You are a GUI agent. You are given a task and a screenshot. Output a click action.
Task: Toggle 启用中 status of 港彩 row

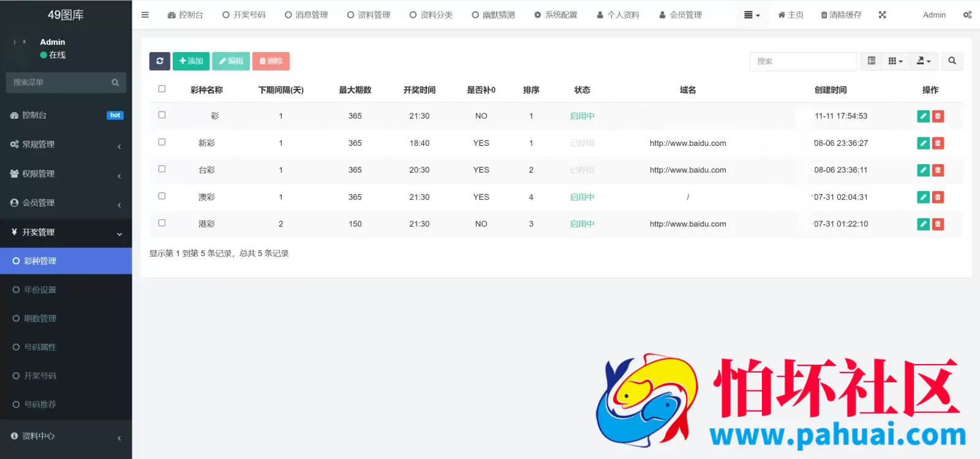click(x=582, y=224)
